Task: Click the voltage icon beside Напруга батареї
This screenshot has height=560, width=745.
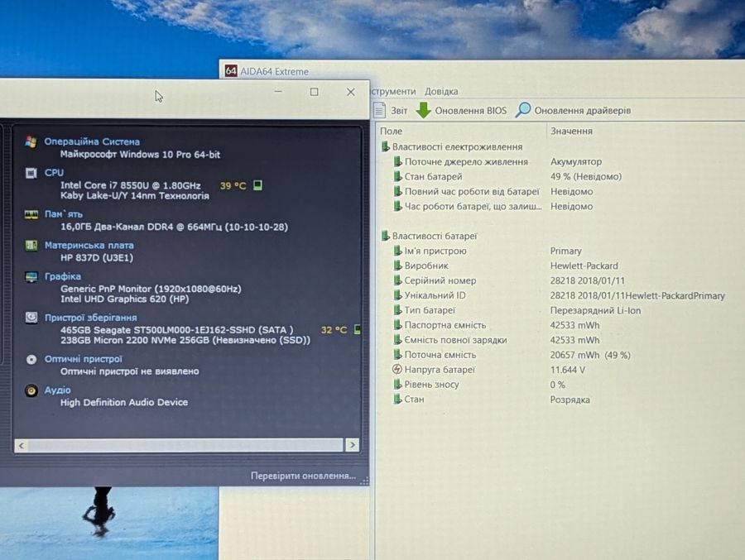Action: pyautogui.click(x=397, y=369)
